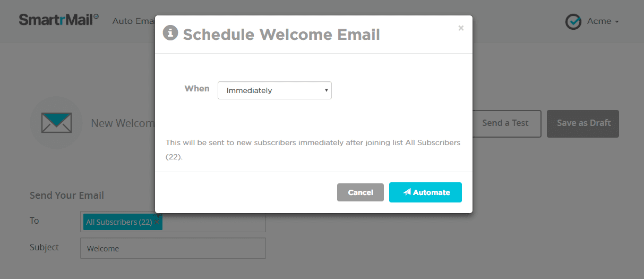Close the Schedule Welcome Email dialog
Image resolution: width=644 pixels, height=279 pixels.
click(x=461, y=28)
